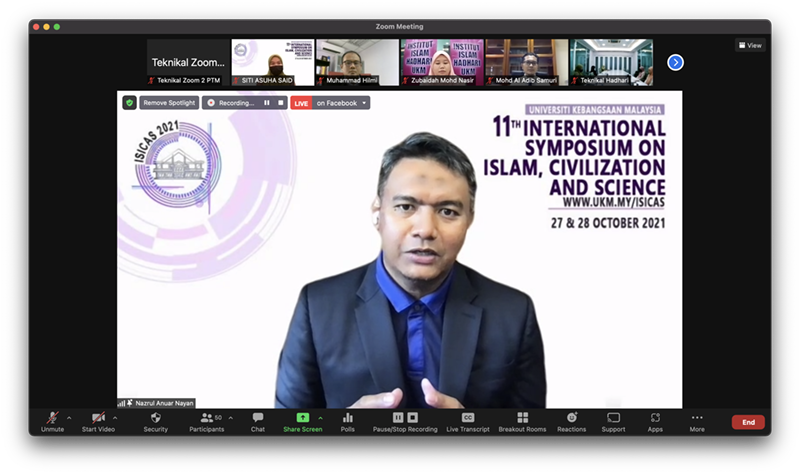Open the Apps icon in toolbar
Screen dimensions: 800x474
pyautogui.click(x=655, y=418)
